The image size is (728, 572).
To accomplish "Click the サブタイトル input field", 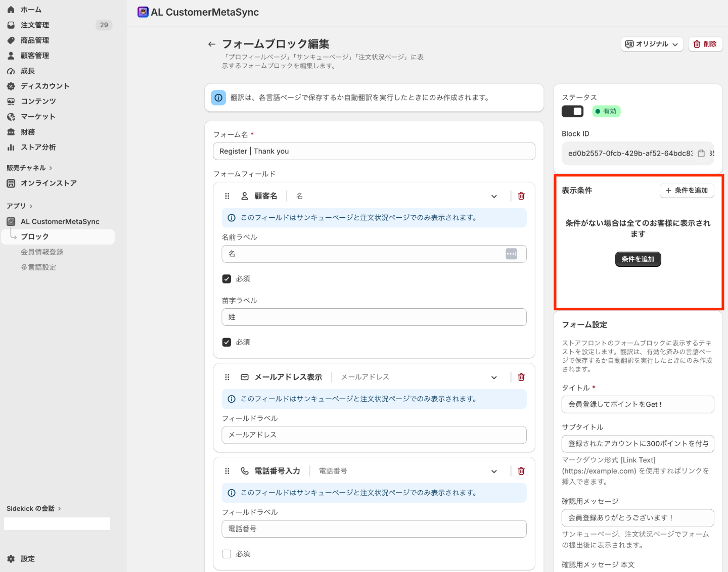I will [638, 444].
